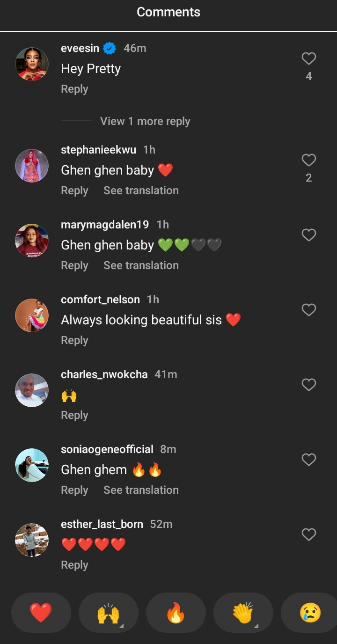Viewport: 337px width, 644px height.
Task: Like marymagdalen19's comment with heart icon
Action: click(308, 235)
